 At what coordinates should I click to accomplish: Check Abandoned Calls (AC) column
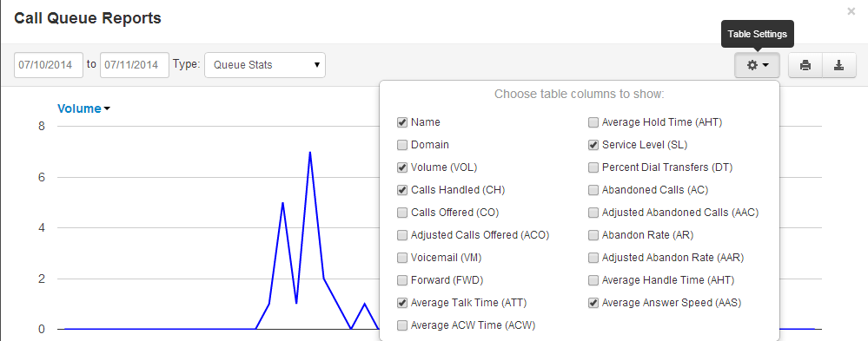pyautogui.click(x=593, y=190)
